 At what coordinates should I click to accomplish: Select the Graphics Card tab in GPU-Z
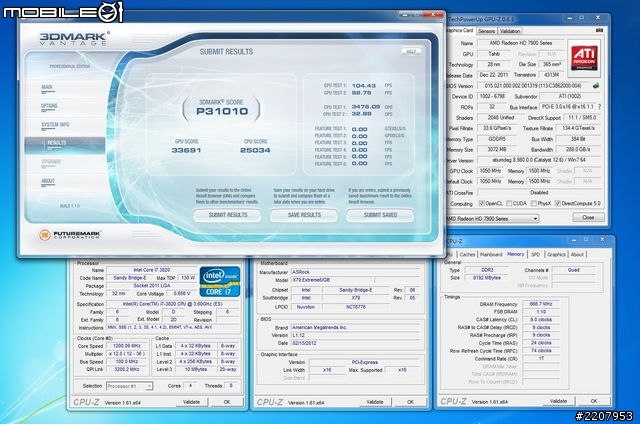pos(461,31)
